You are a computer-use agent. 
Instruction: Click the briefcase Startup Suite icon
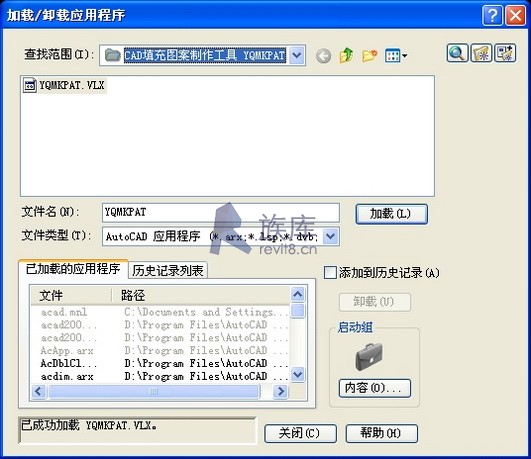(x=369, y=356)
